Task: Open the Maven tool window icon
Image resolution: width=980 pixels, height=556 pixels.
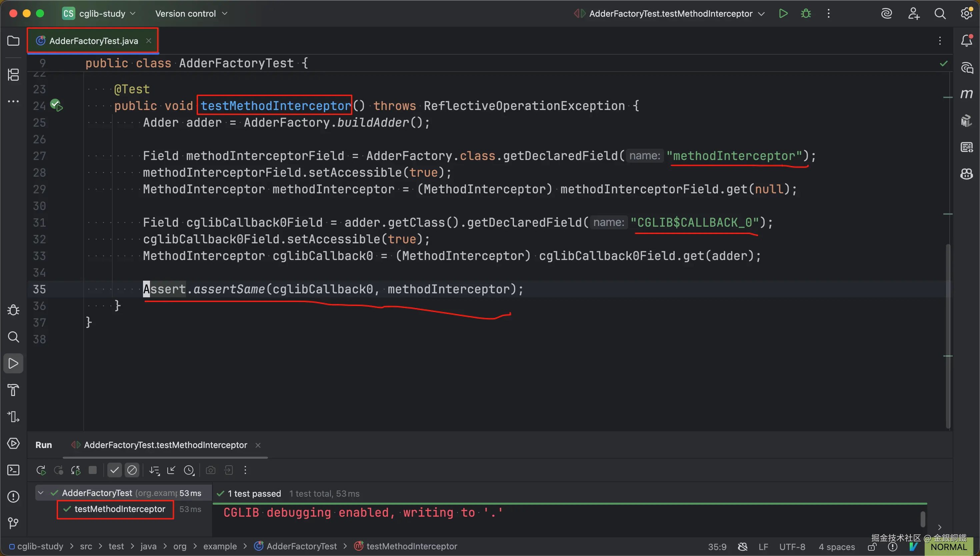Action: [x=967, y=94]
